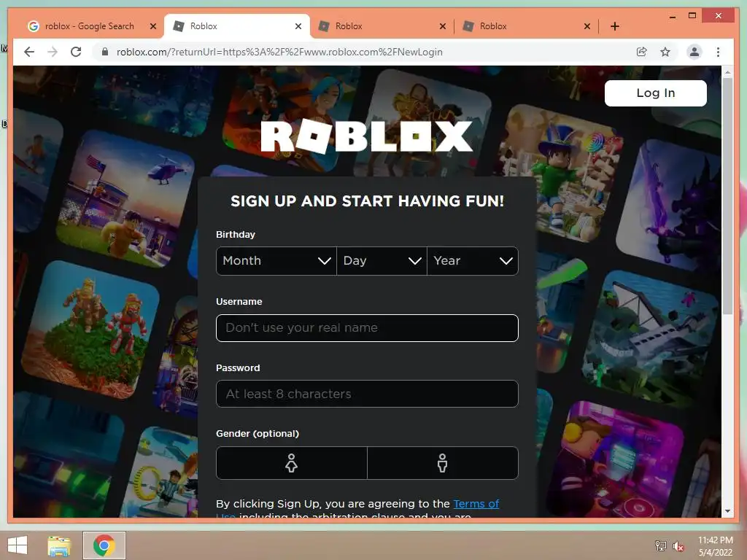Click the browser back arrow
This screenshot has width=747, height=560.
[x=29, y=52]
